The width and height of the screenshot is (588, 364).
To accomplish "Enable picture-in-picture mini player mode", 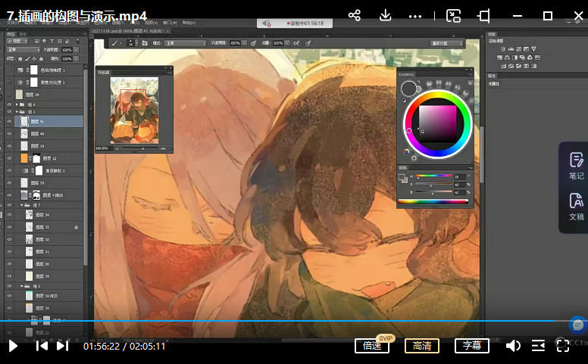I will pyautogui.click(x=453, y=15).
